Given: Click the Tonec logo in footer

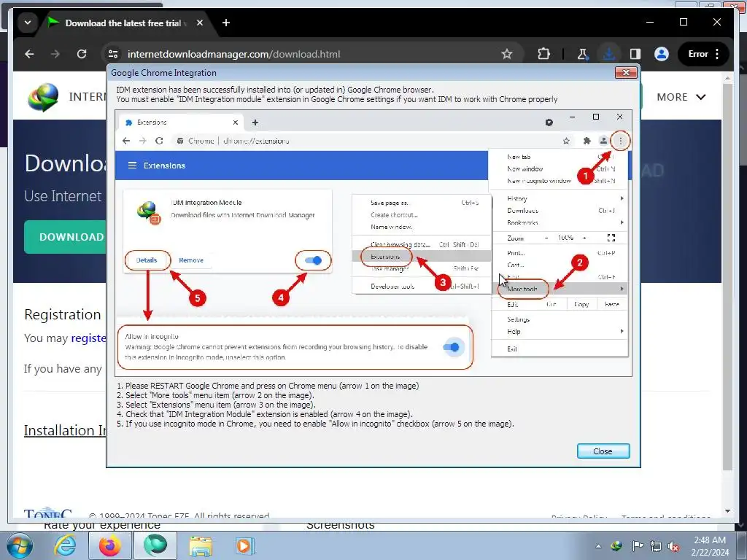Looking at the screenshot, I should pyautogui.click(x=47, y=513).
